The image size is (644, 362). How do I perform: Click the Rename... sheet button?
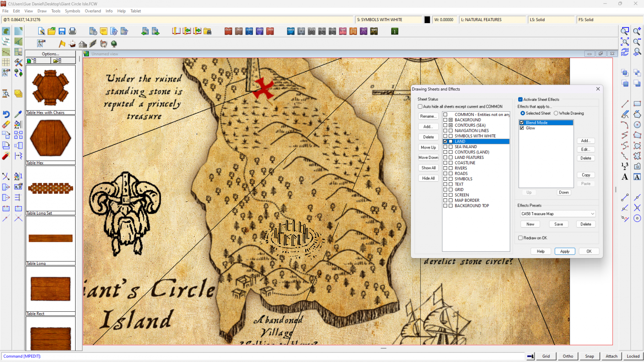pyautogui.click(x=428, y=116)
